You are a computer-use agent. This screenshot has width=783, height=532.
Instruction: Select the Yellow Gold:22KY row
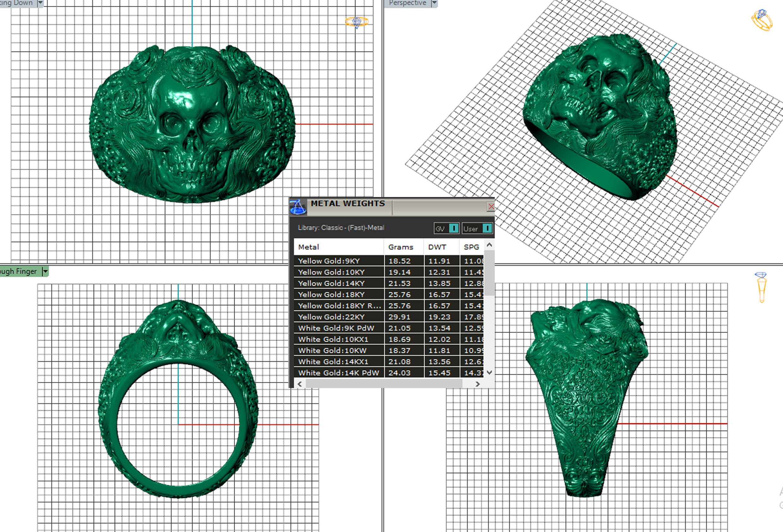coord(389,317)
